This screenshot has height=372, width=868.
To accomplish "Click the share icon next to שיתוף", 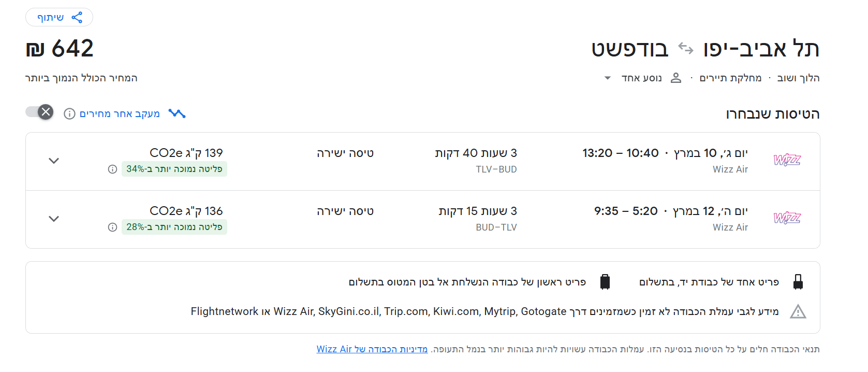I will click(x=78, y=17).
